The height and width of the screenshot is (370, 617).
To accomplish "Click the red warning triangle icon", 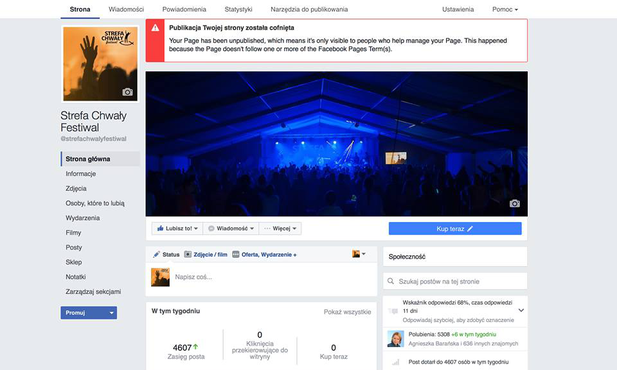I will (x=155, y=28).
